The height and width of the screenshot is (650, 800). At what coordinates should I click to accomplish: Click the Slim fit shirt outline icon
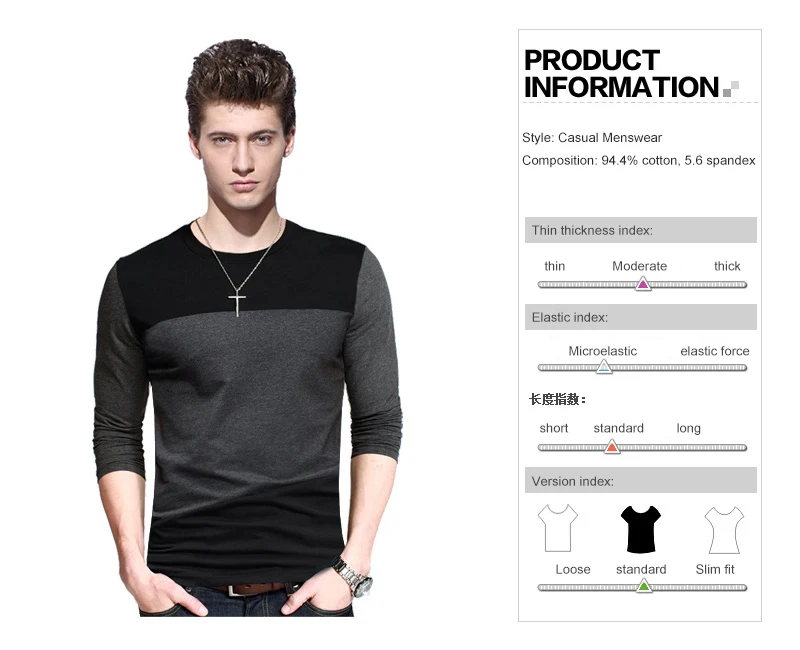click(x=724, y=530)
